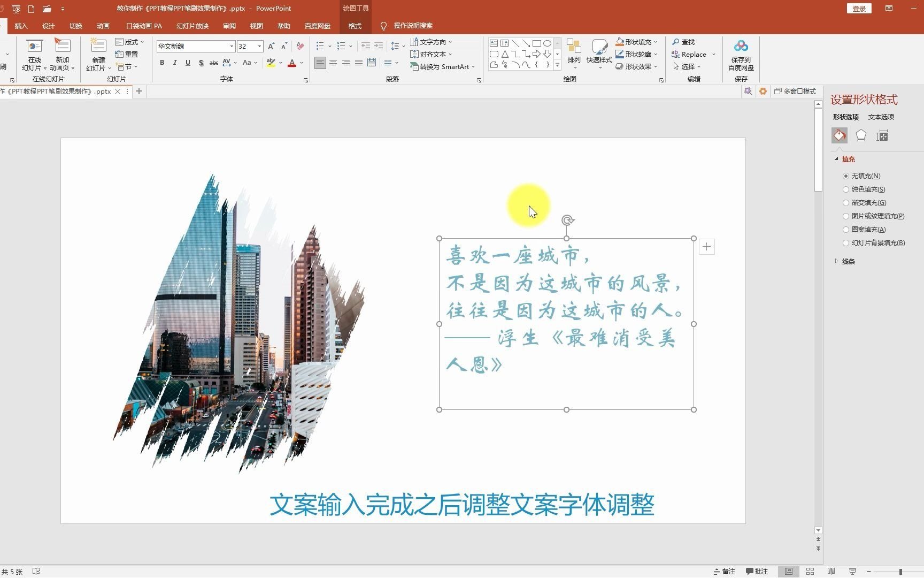
Task: Switch to 文本选项 text options
Action: tap(880, 117)
